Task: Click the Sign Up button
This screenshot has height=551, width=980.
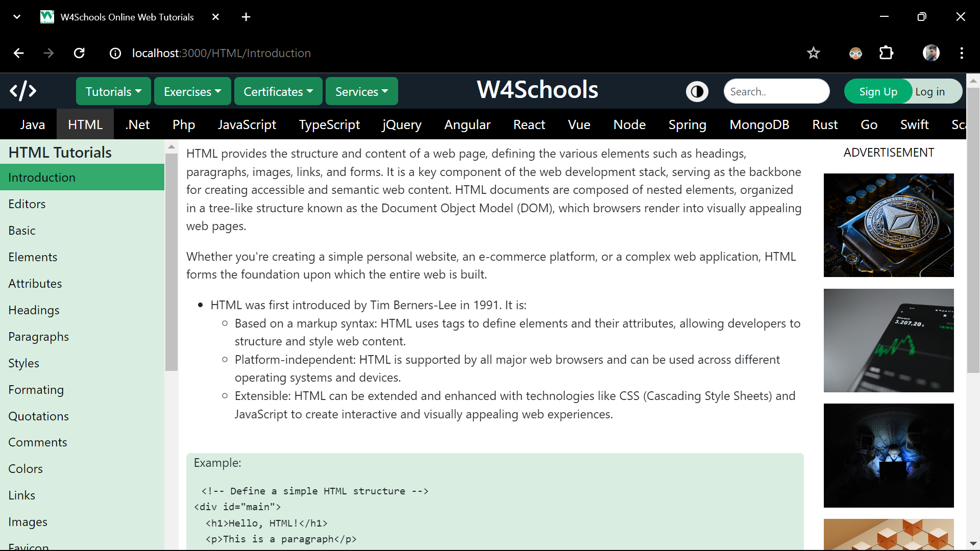Action: 878,92
